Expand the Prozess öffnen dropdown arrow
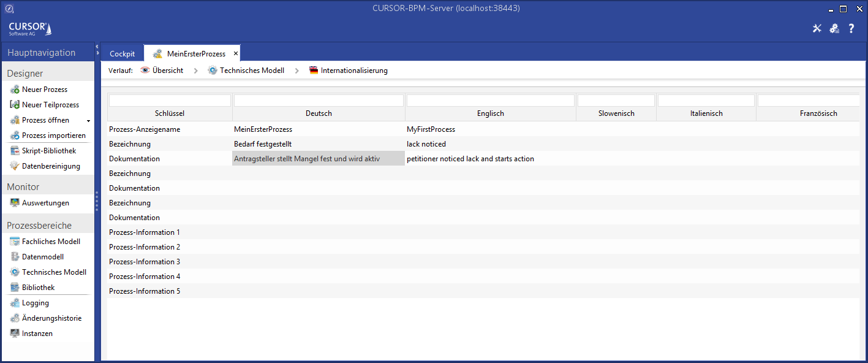868x363 pixels. coord(88,121)
